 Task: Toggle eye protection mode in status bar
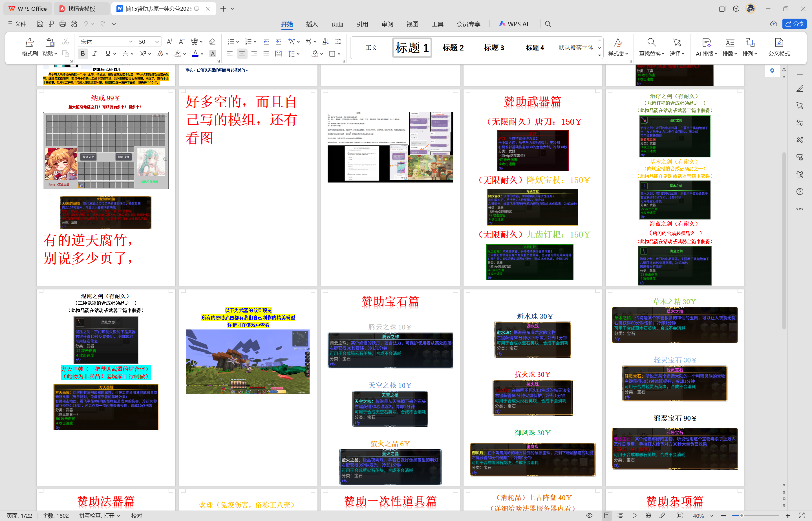point(589,516)
